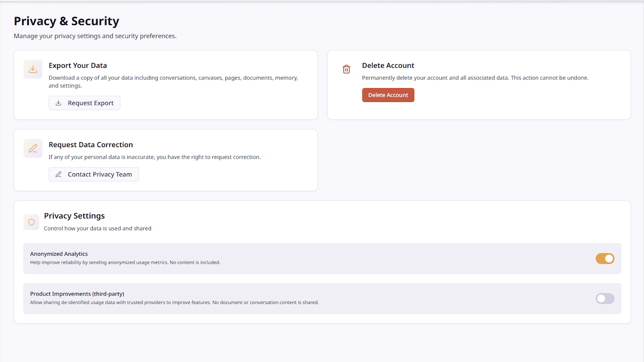The height and width of the screenshot is (362, 644).
Task: Click the Delete Account section title
Action: 388,65
